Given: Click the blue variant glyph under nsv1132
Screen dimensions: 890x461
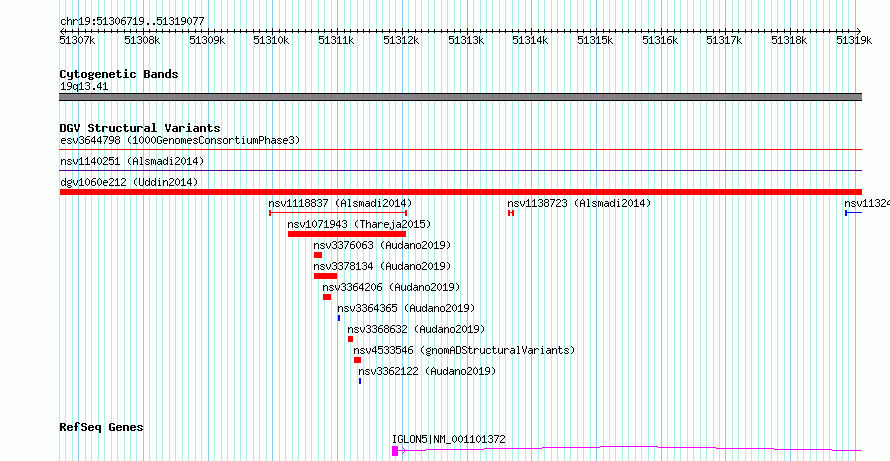Looking at the screenshot, I should click(x=853, y=213).
